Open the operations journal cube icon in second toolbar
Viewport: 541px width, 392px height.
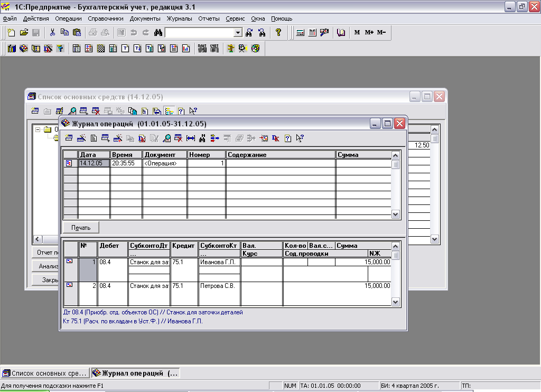tap(24, 49)
